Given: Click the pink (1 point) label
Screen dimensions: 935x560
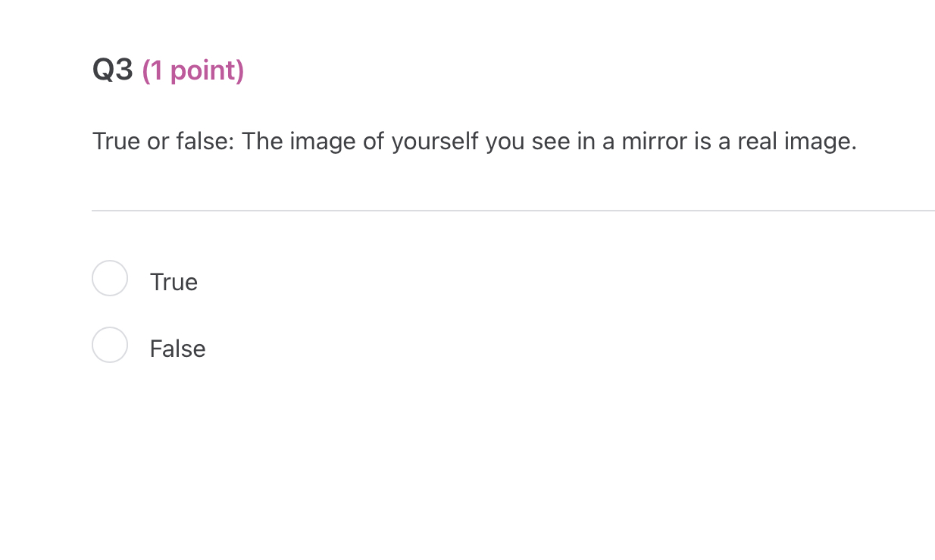Looking at the screenshot, I should coord(194,70).
